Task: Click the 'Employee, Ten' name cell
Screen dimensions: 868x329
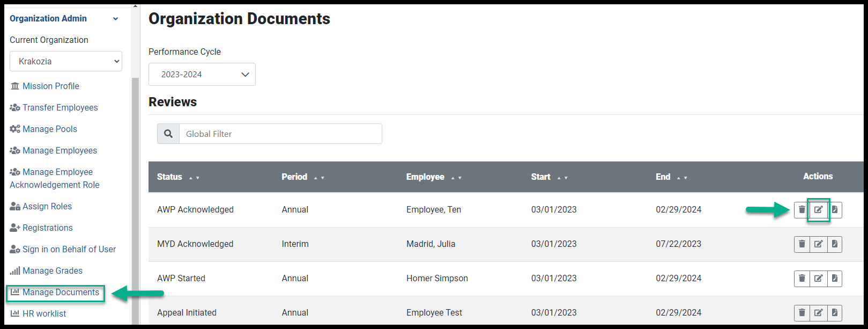Action: tap(434, 210)
